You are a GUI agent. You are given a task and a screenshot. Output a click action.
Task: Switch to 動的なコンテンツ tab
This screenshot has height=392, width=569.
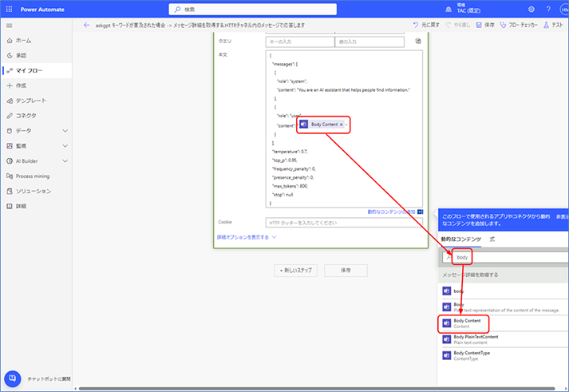click(x=460, y=240)
